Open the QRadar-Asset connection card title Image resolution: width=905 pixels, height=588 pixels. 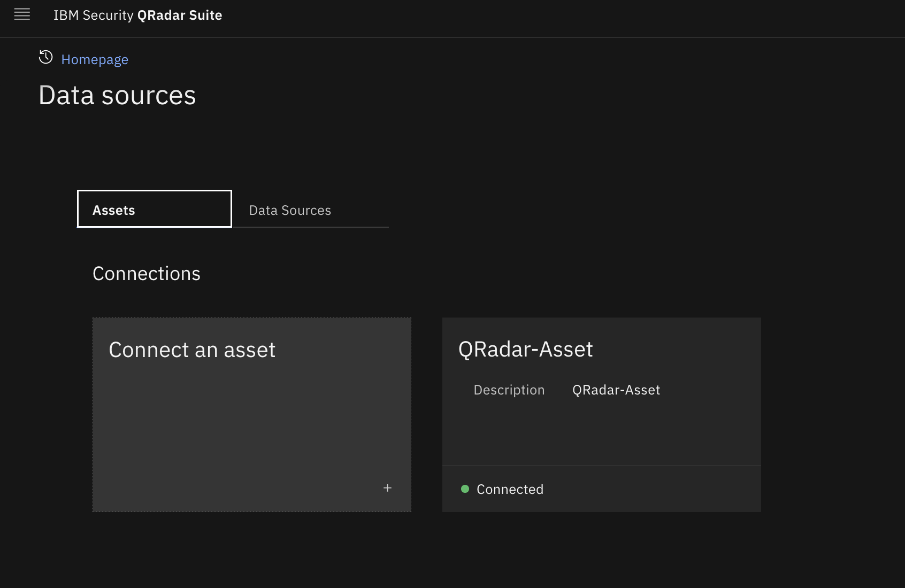[x=525, y=350]
